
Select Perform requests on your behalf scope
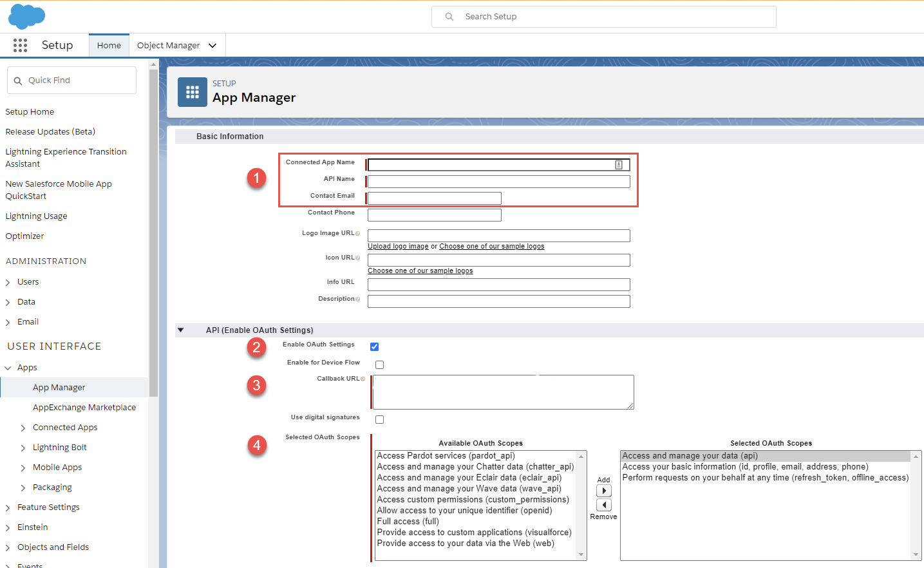765,478
